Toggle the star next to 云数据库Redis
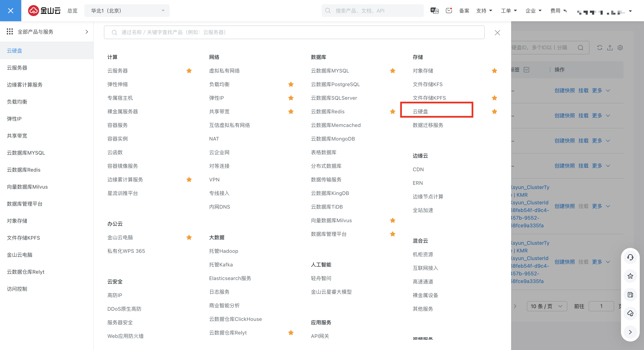 pyautogui.click(x=392, y=112)
